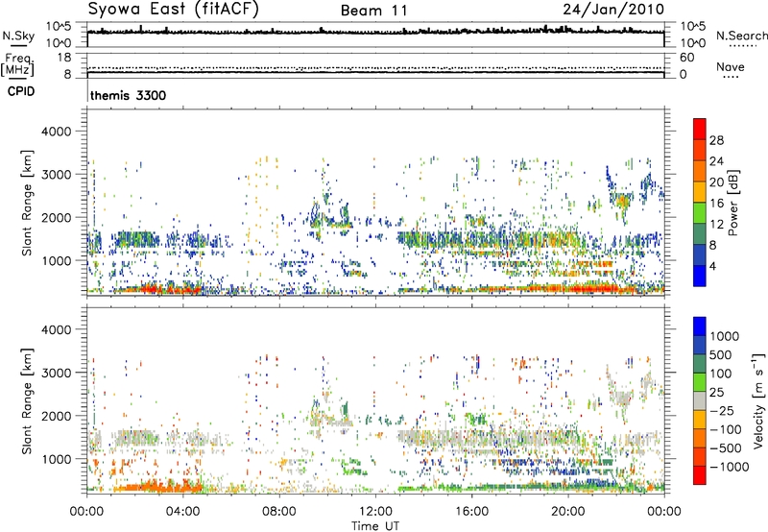Click the 'Freq. [MHz]' label

17,65
